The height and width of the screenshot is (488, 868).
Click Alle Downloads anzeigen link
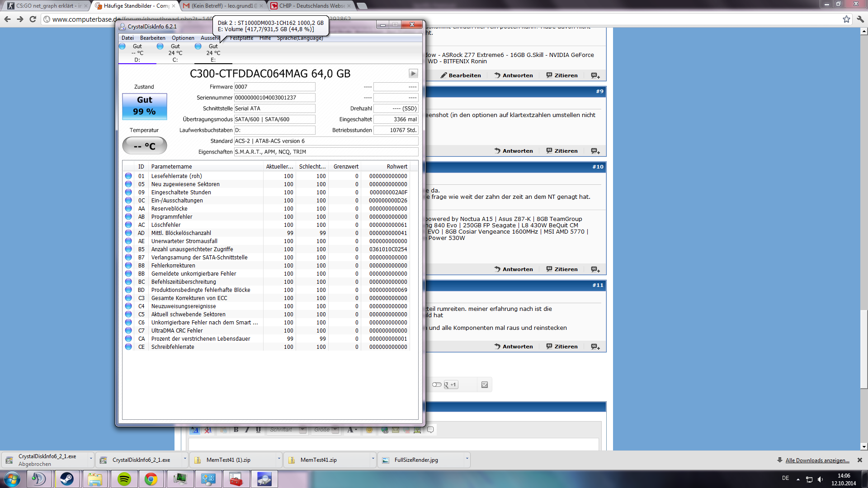(817, 460)
